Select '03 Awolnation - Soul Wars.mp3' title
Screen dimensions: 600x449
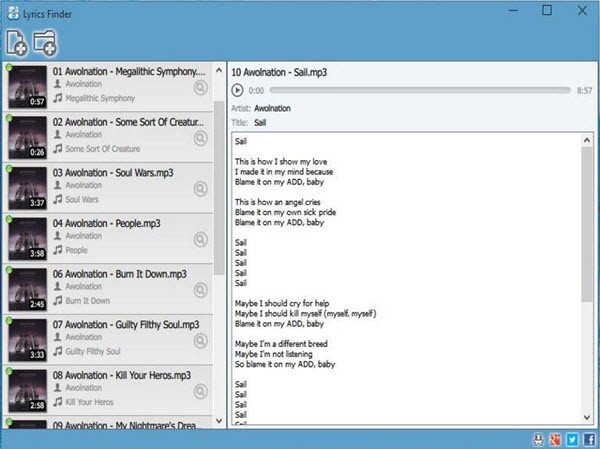tap(113, 173)
